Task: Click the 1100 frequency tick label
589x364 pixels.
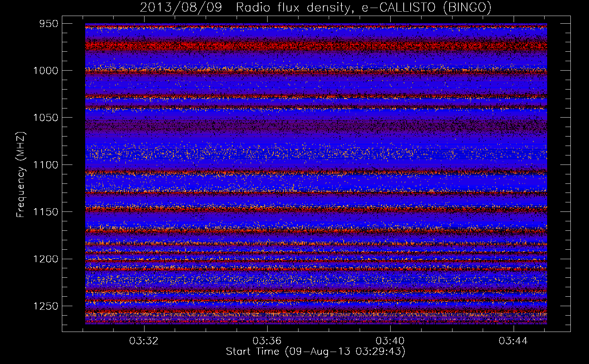Action: point(46,165)
